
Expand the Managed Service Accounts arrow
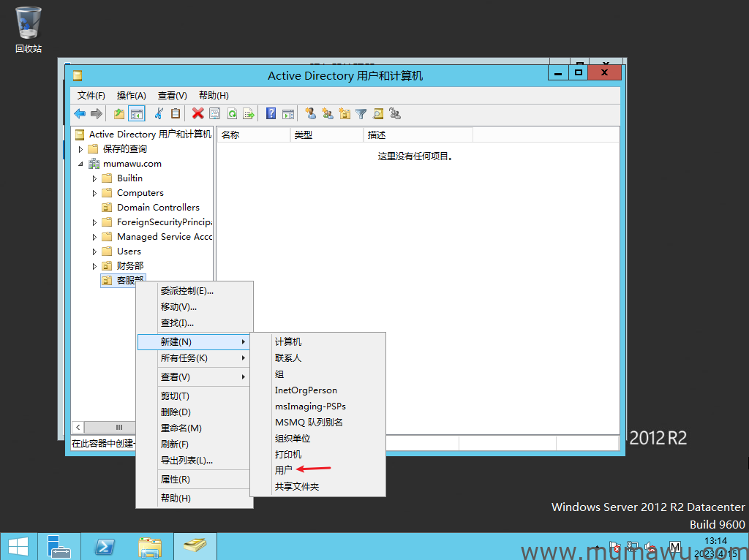[94, 238]
